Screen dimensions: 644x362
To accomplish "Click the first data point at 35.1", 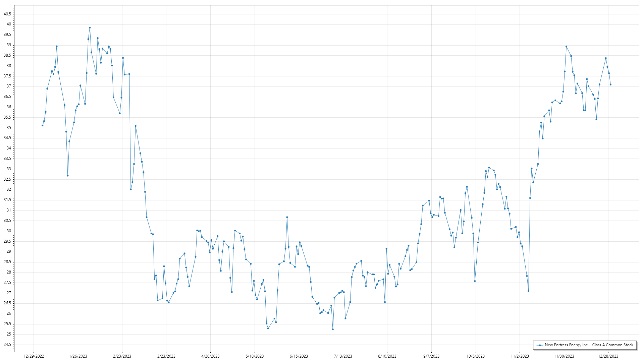I will pos(42,125).
